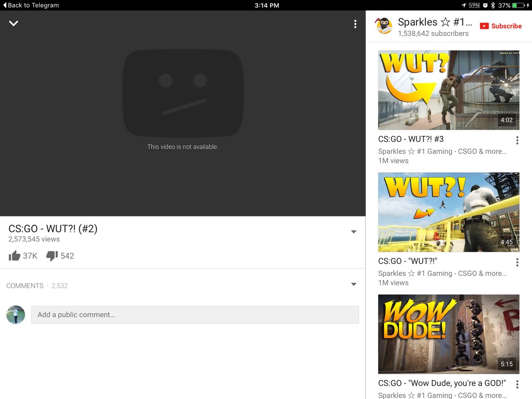Tap the Bluetooth icon in the status bar
This screenshot has height=399, width=532.
click(493, 5)
